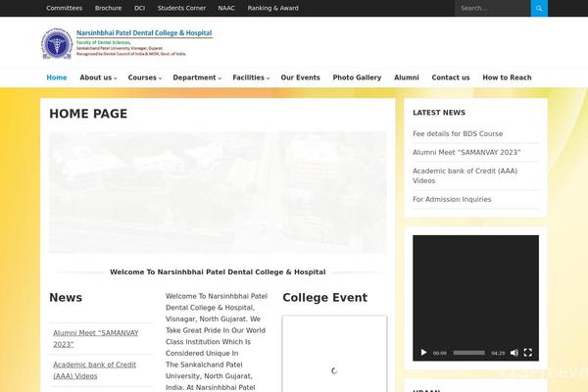Screen dimensions: 588x392
Task: Go to the Home menu item
Action: click(57, 77)
